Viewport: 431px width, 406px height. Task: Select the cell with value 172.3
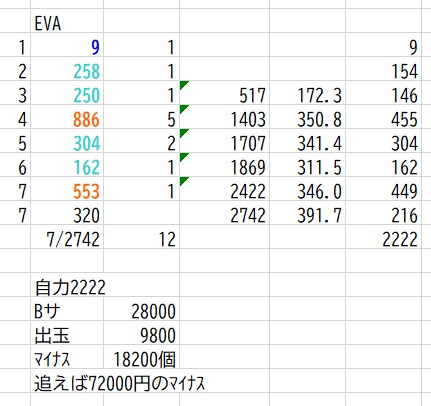(x=307, y=95)
